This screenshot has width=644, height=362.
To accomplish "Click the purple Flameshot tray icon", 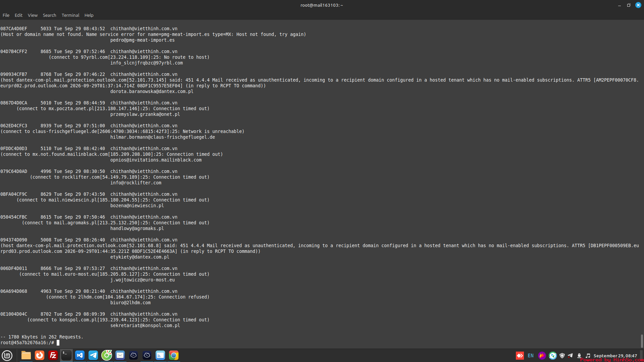I will [x=542, y=356].
